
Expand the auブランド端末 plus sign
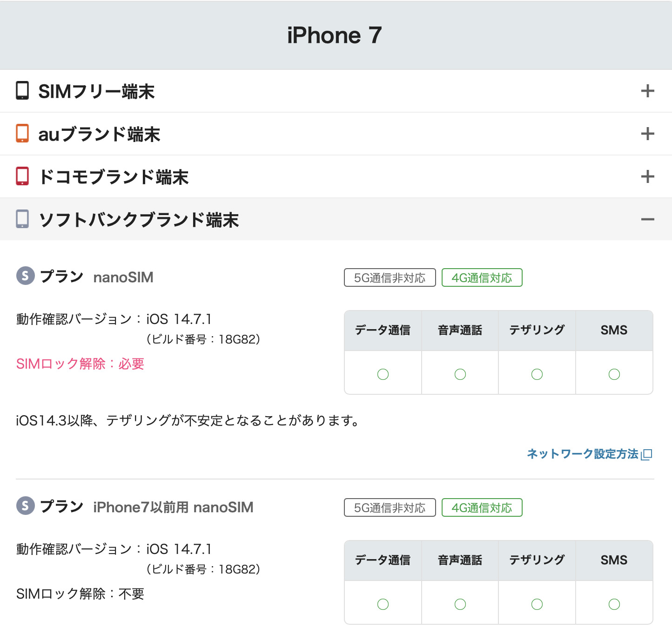click(647, 134)
